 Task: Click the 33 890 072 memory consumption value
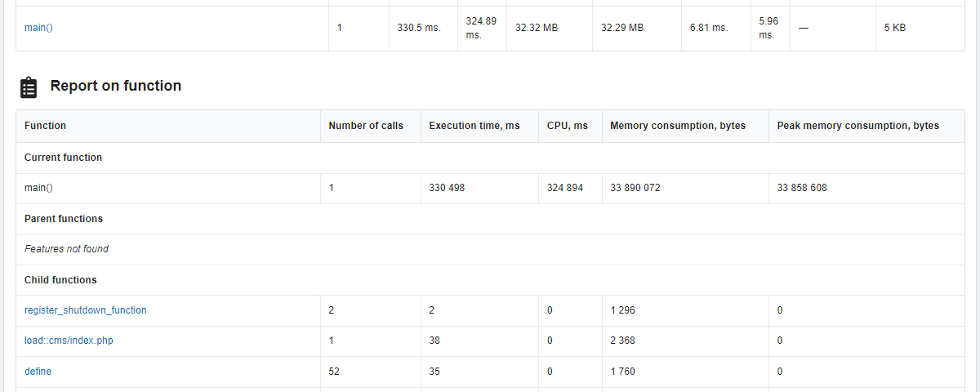click(x=635, y=188)
